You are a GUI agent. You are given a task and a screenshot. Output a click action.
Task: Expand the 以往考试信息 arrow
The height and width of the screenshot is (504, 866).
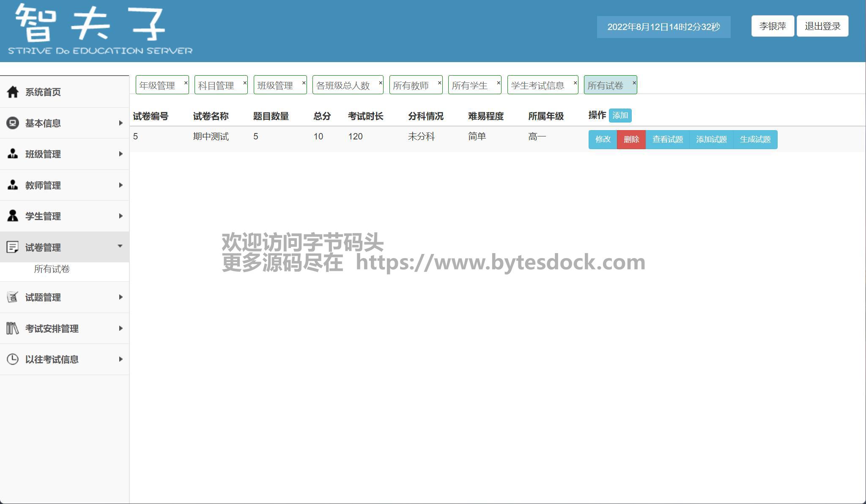(121, 359)
